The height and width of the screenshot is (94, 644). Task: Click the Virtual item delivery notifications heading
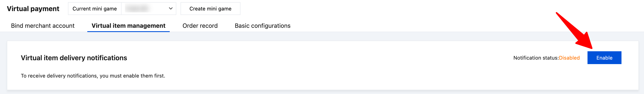coord(74,58)
